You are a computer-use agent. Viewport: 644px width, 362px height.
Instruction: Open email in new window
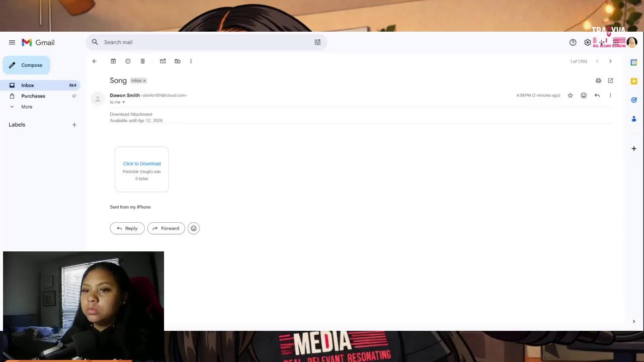point(610,80)
